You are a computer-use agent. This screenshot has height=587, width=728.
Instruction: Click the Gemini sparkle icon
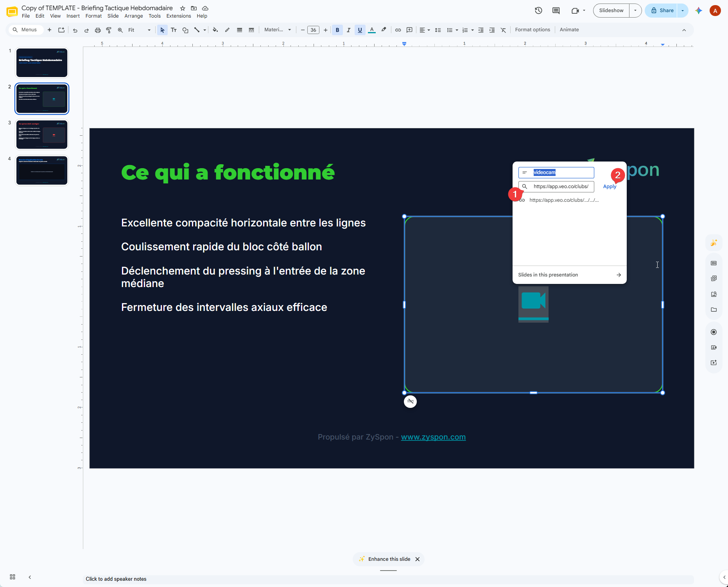pos(699,11)
